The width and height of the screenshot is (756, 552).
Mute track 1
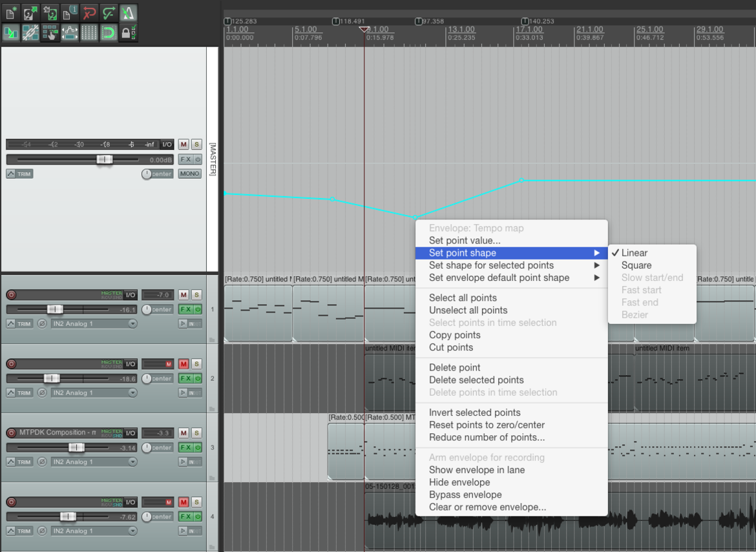(184, 295)
